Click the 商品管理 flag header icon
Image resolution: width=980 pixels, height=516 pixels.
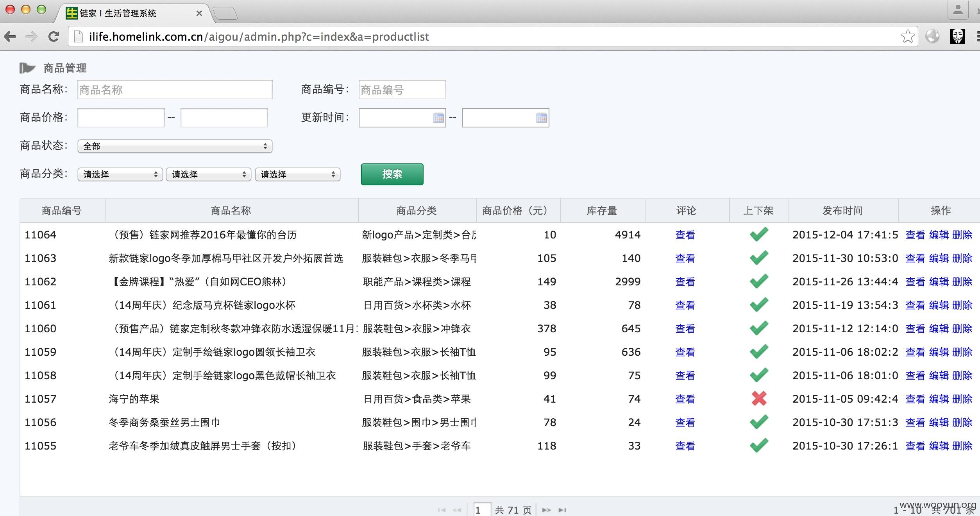[x=27, y=68]
